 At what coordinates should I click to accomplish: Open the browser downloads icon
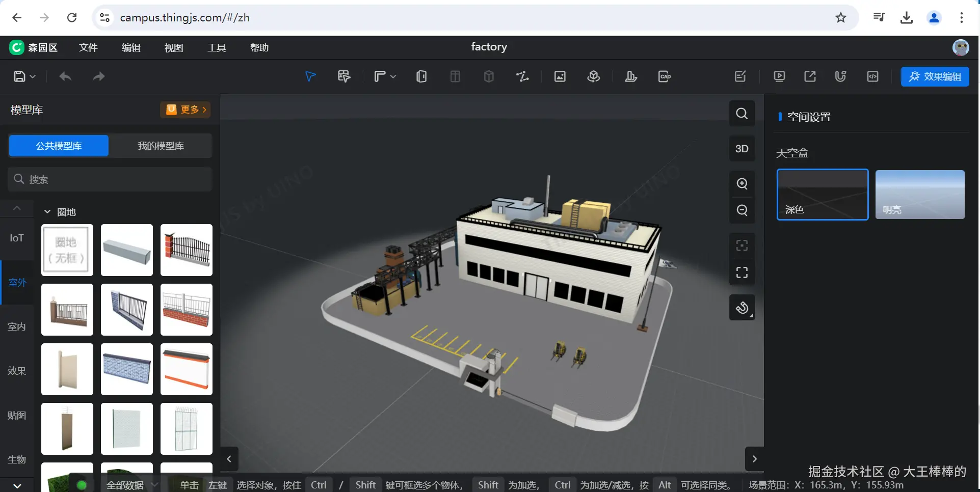point(907,18)
